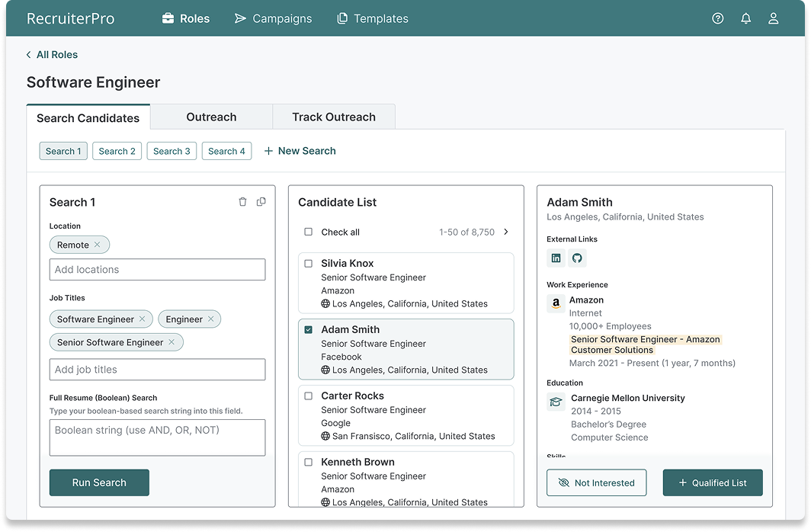Viewport: 811px width, 532px height.
Task: Open Adam Smith's LinkedIn link icon
Action: [556, 258]
